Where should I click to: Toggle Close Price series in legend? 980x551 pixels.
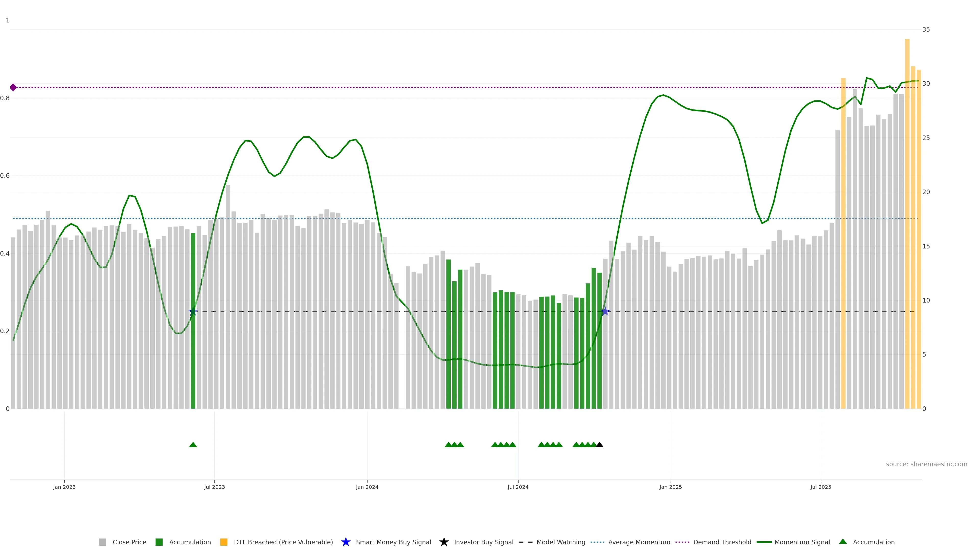(129, 542)
